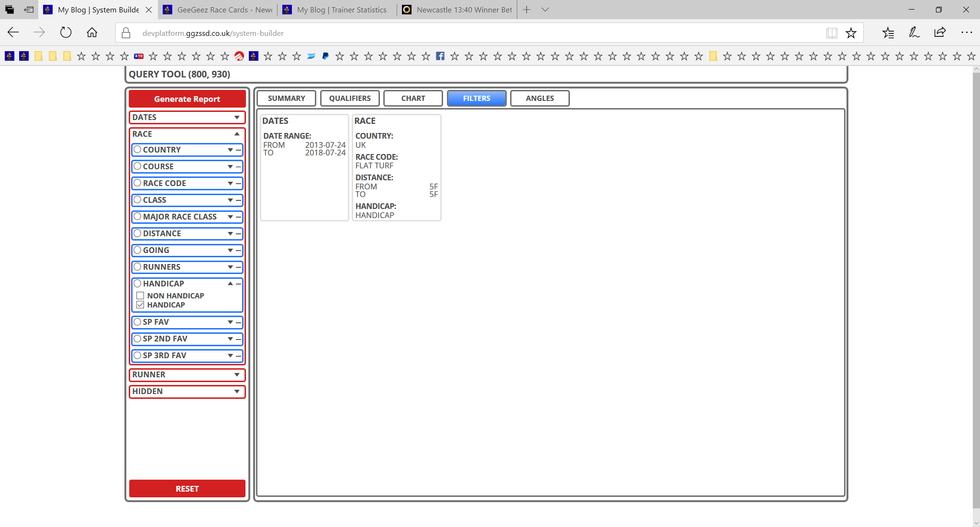Image resolution: width=980 pixels, height=527 pixels.
Task: Click the browser refresh icon
Action: (x=66, y=33)
